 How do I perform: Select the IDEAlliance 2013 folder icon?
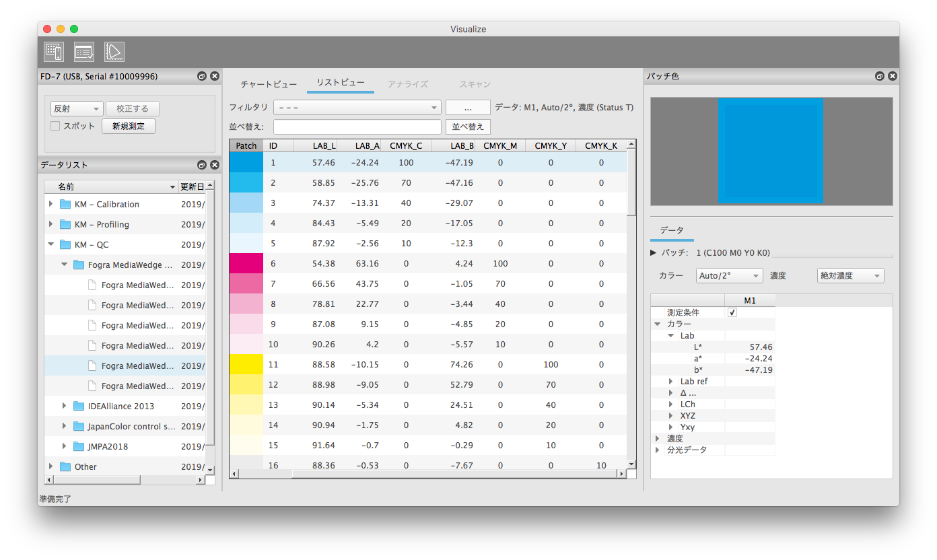pyautogui.click(x=79, y=407)
